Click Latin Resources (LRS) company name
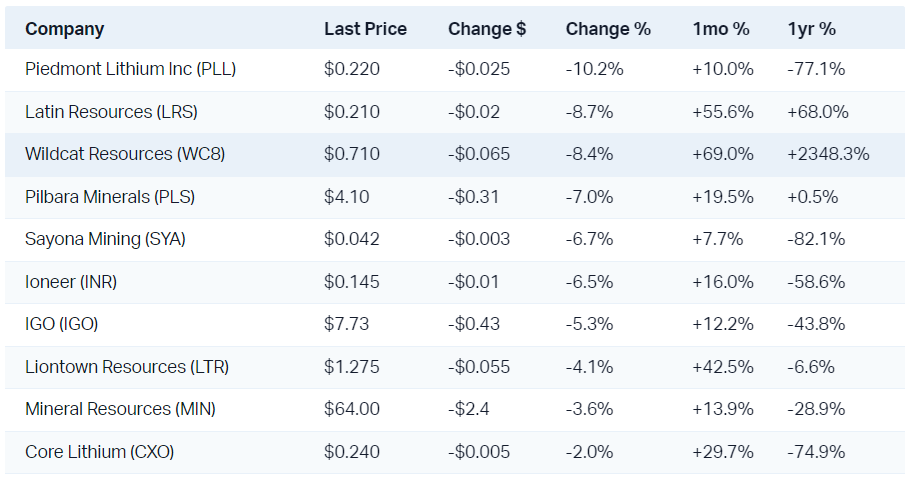Image resolution: width=910 pixels, height=481 pixels. click(x=117, y=112)
